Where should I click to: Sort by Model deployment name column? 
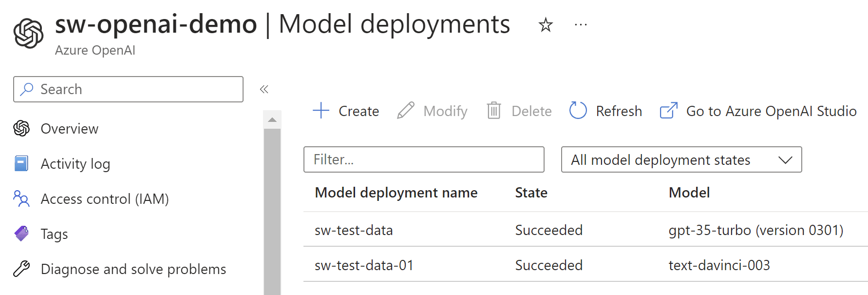pos(396,193)
